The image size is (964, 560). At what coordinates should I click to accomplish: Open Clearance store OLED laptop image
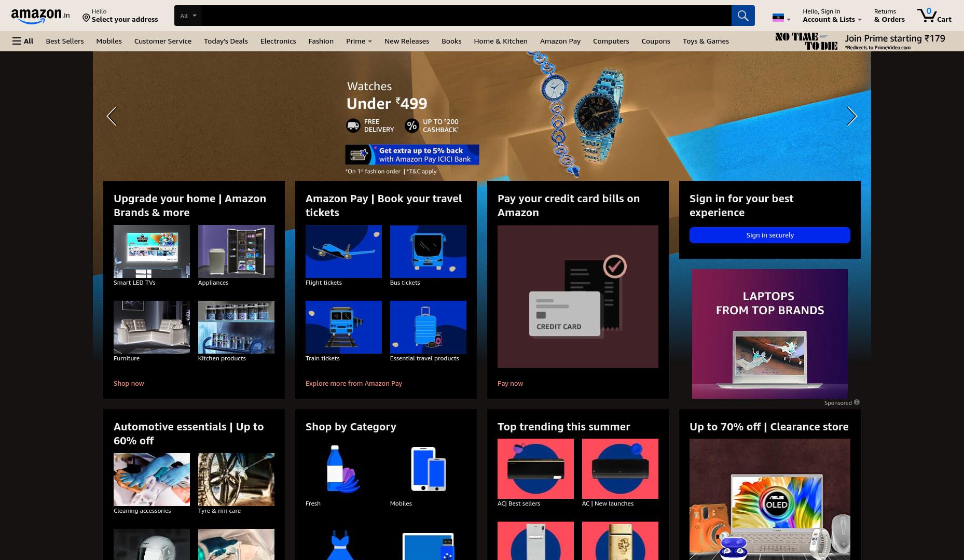click(770, 499)
